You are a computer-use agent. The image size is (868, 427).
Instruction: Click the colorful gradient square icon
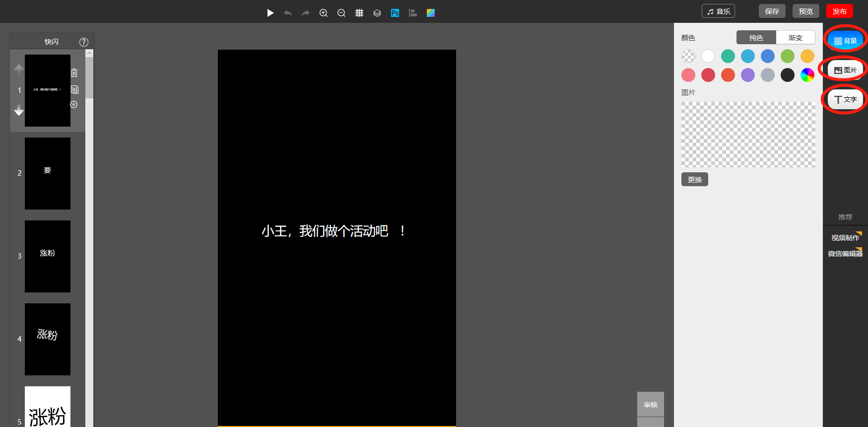click(431, 13)
